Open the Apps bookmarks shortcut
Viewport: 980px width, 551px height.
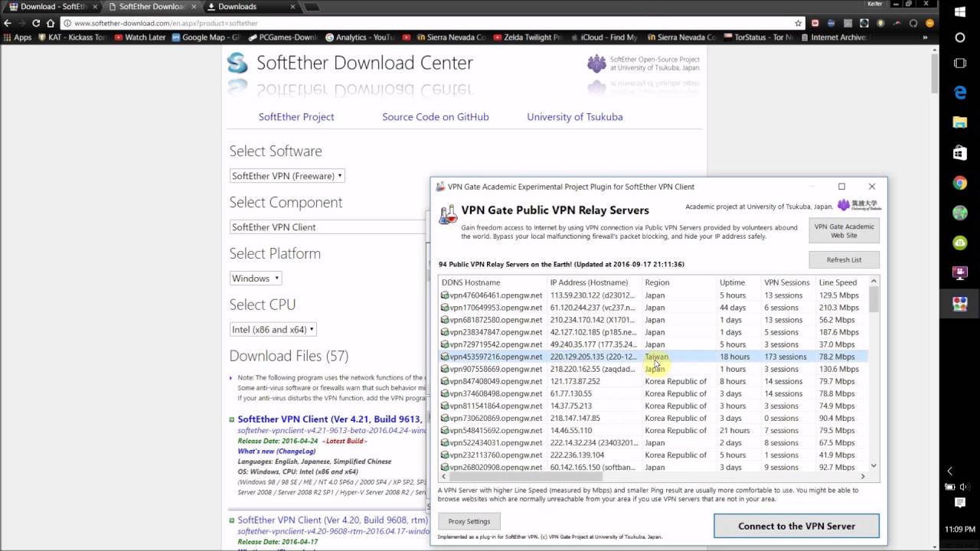[18, 37]
